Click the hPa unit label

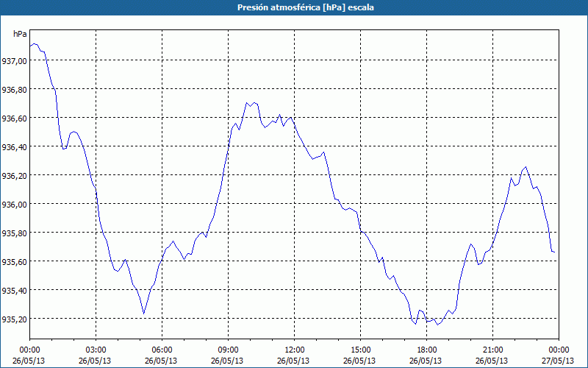(20, 34)
